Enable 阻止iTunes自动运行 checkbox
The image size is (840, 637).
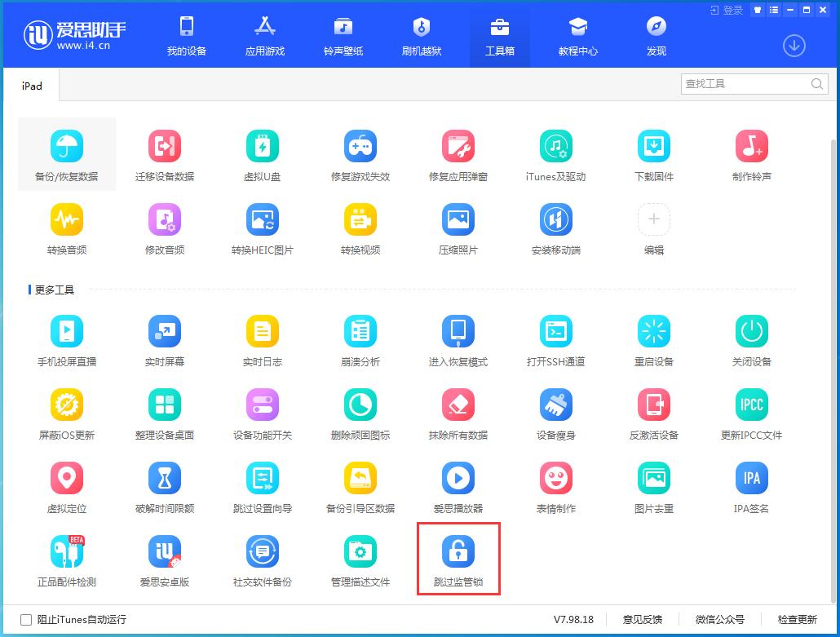pos(26,620)
